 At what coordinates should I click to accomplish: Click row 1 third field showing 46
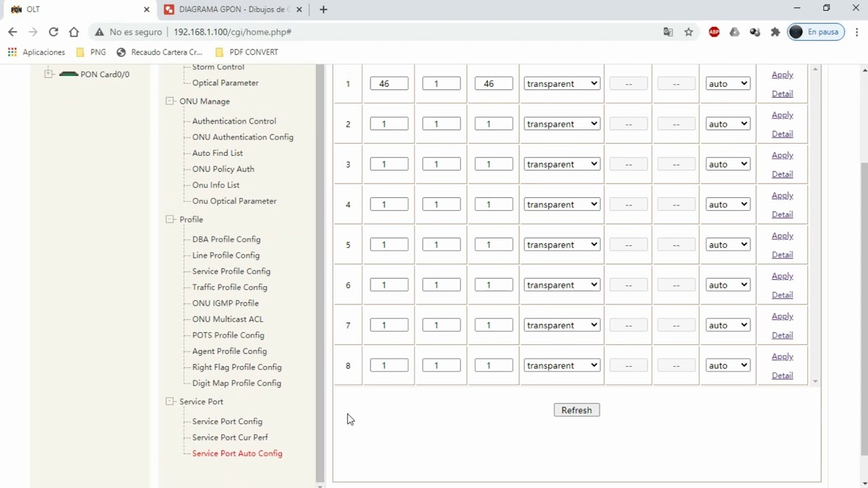tap(494, 83)
